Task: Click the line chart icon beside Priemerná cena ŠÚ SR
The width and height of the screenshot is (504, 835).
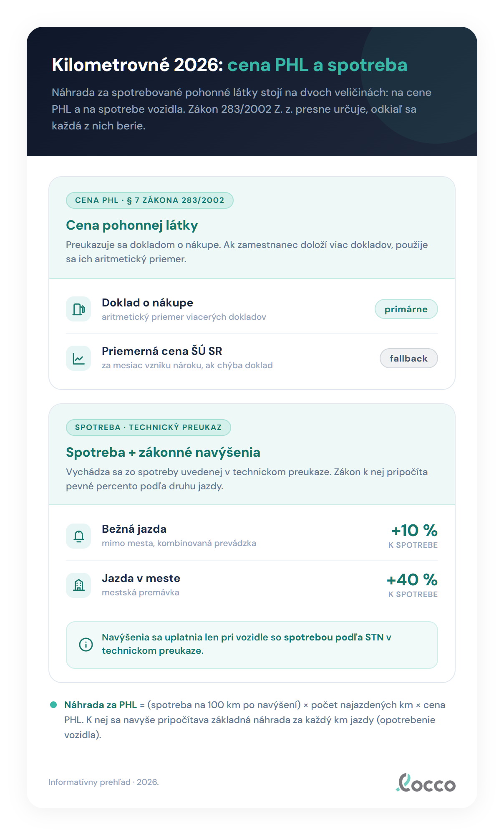Action: pos(78,358)
